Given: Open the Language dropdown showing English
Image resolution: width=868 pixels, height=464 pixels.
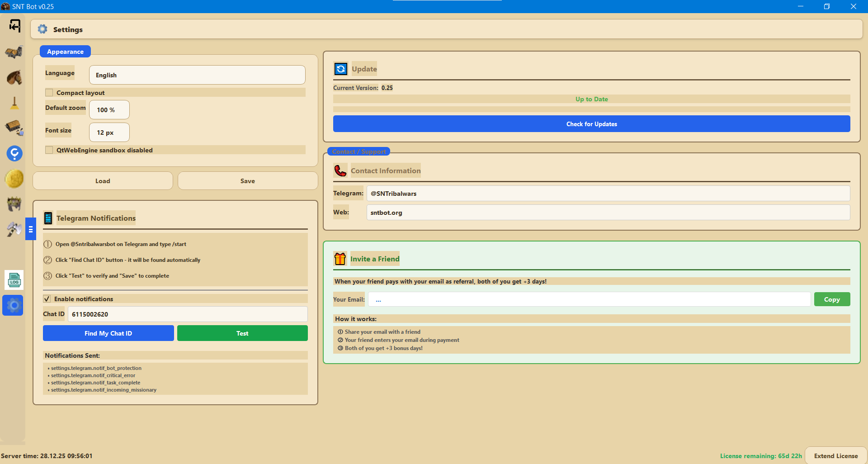Looking at the screenshot, I should point(197,75).
